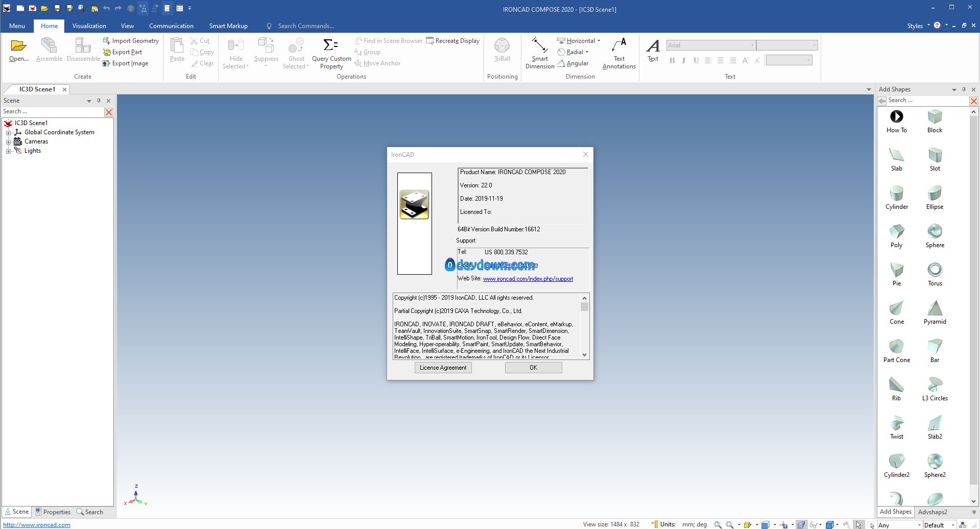Pick the Poly shape
This screenshot has width=980, height=529.
coord(897,236)
